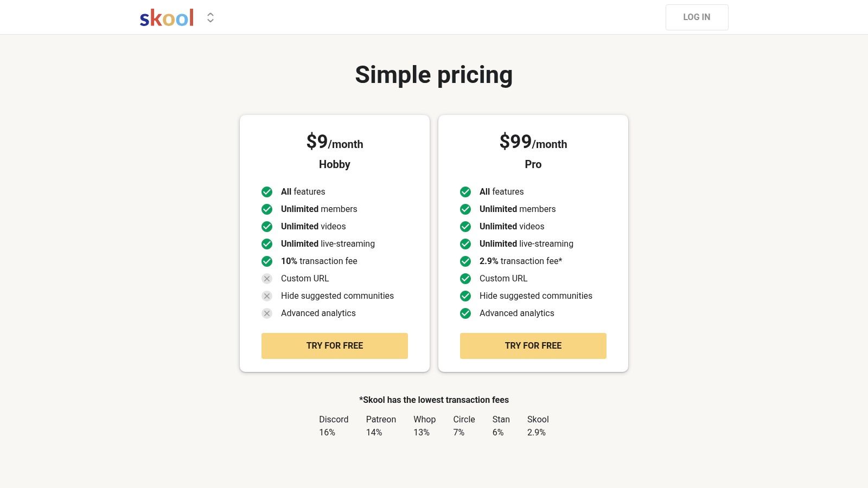The height and width of the screenshot is (488, 868).
Task: Click the checkmark beside Custom URL in Pro plan
Action: (465, 278)
